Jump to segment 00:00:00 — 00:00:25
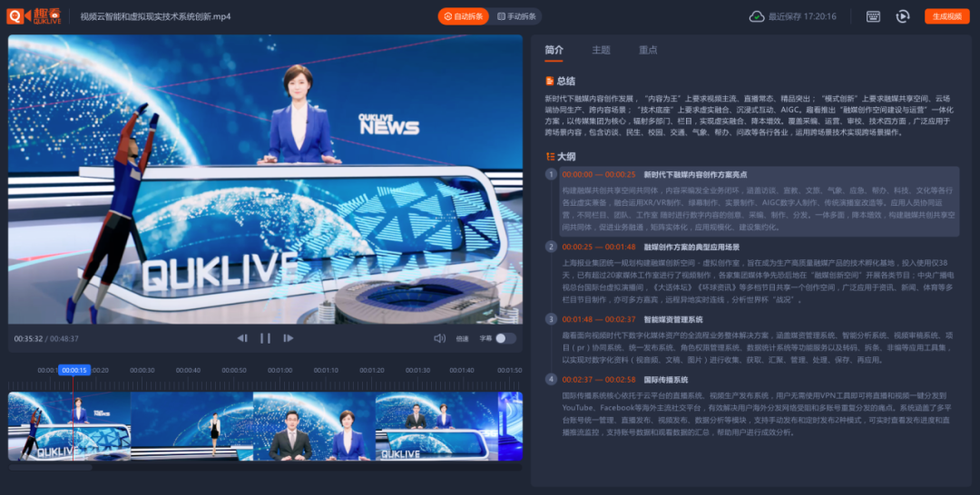Screen dimensions: 980x495 point(598,175)
